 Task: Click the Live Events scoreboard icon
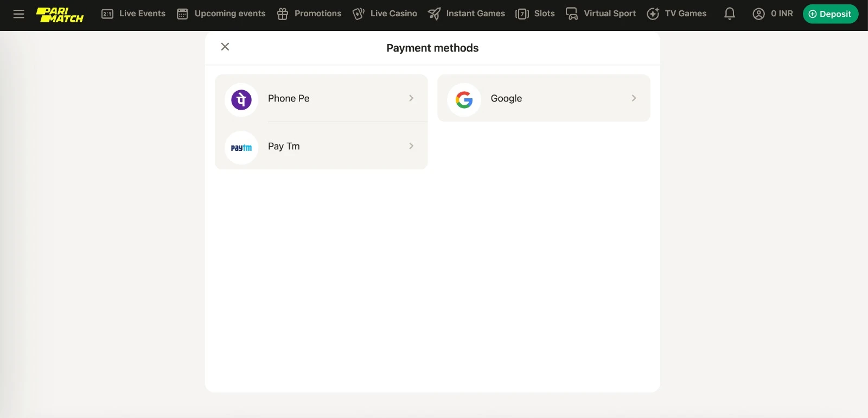(x=107, y=14)
